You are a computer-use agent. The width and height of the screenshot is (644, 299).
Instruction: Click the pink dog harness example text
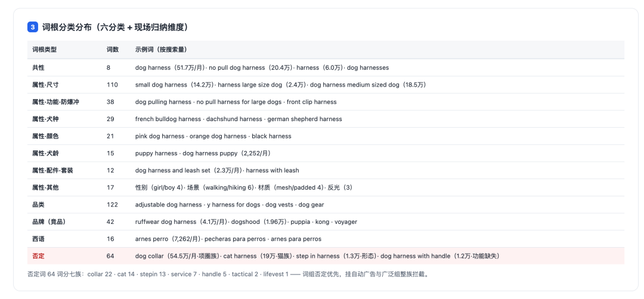(159, 136)
